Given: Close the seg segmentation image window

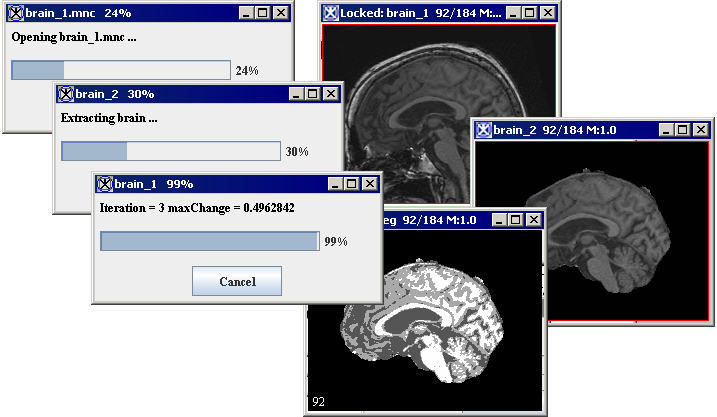Looking at the screenshot, I should pyautogui.click(x=534, y=220).
